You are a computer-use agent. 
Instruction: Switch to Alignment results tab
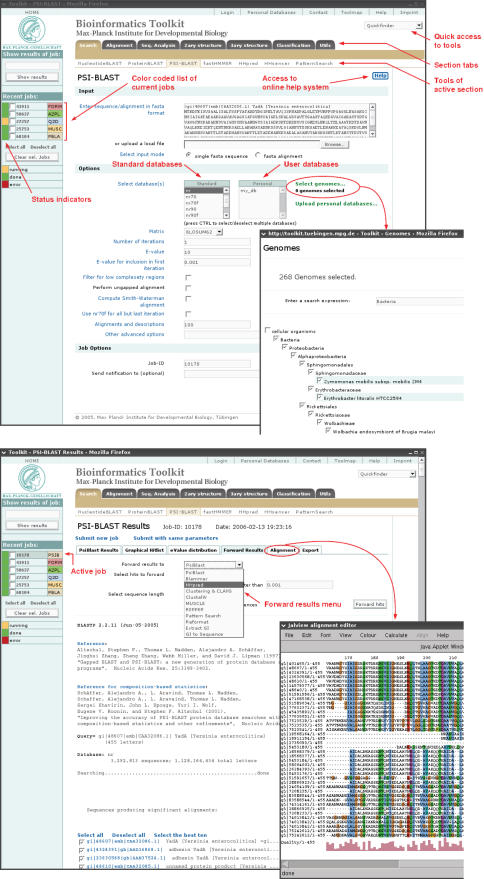coord(283,550)
